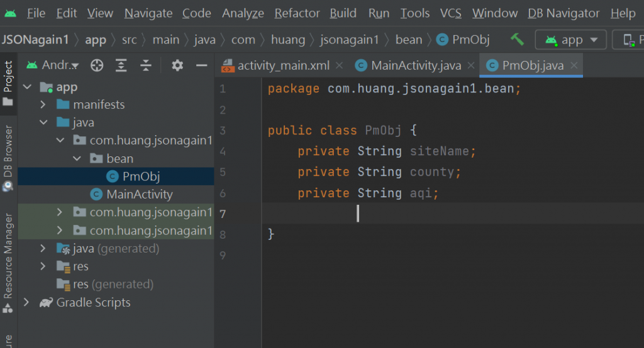Screen dimensions: 644x348
Task: Expand the manifests folder
Action: (43, 105)
